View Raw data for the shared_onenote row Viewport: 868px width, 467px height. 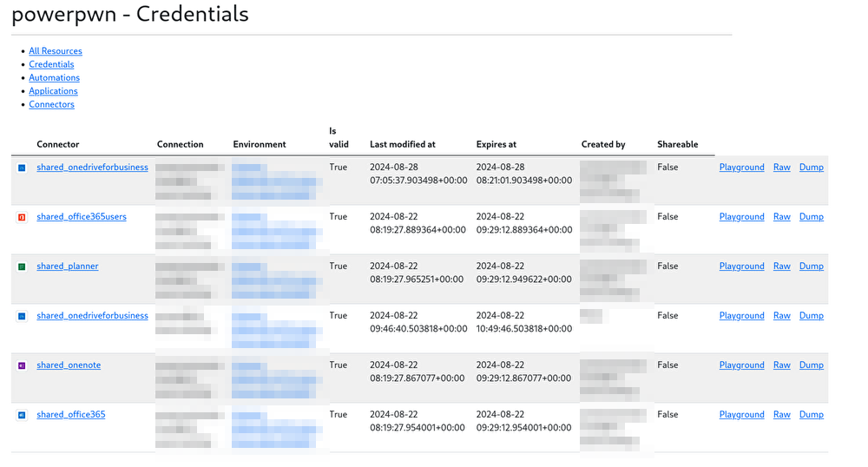pyautogui.click(x=781, y=365)
